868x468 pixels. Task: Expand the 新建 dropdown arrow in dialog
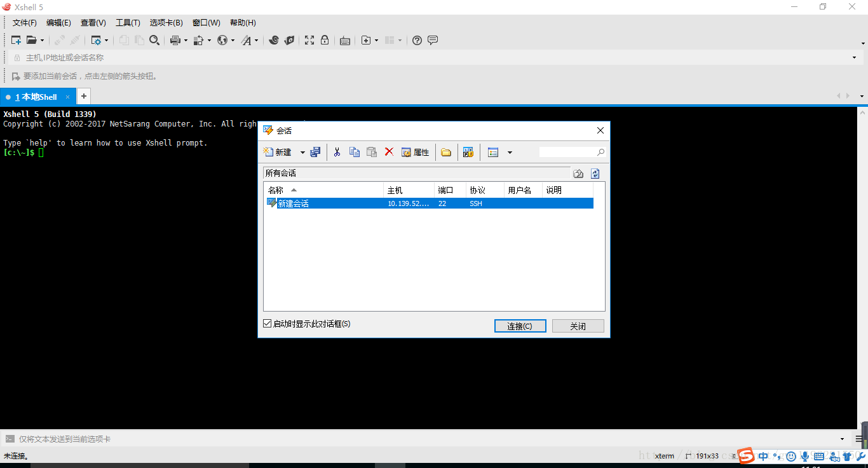point(302,153)
